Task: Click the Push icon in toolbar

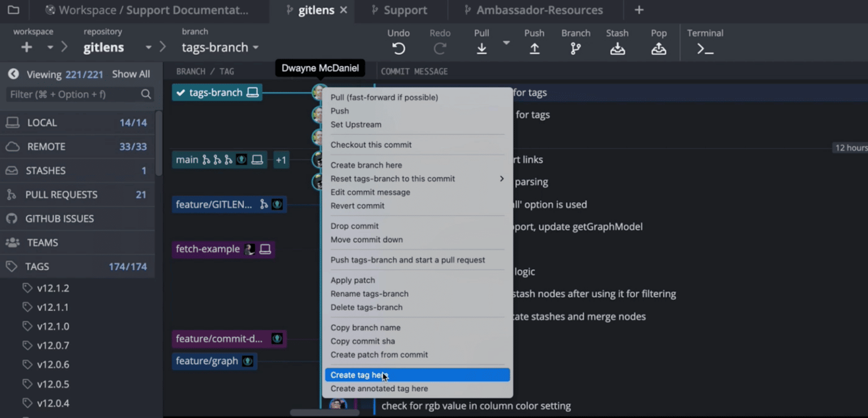Action: click(x=534, y=49)
